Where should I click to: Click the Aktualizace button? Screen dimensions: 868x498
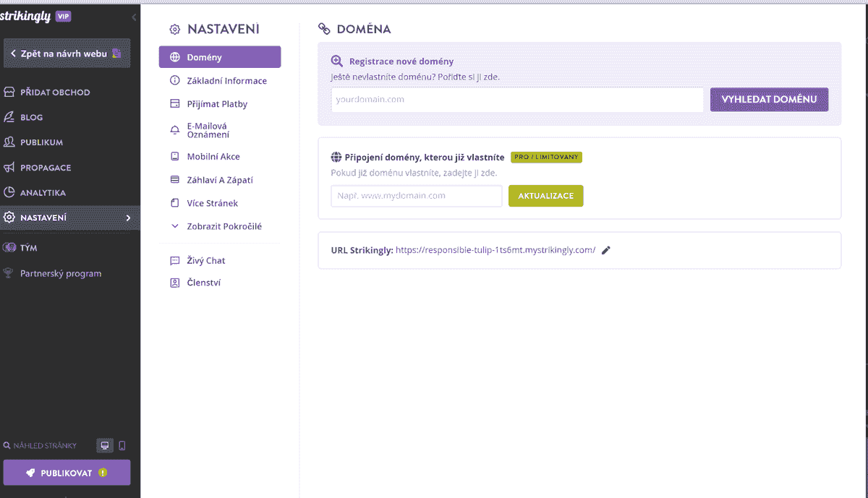tap(546, 196)
